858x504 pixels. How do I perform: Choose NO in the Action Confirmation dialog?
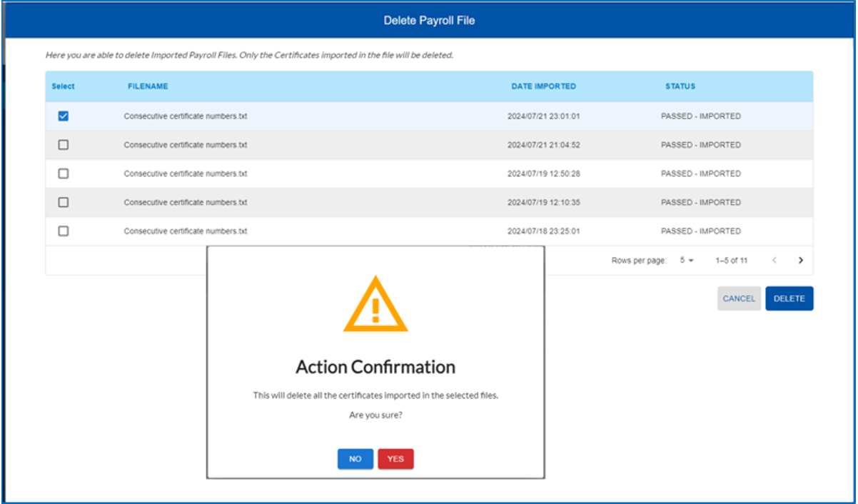(x=355, y=459)
